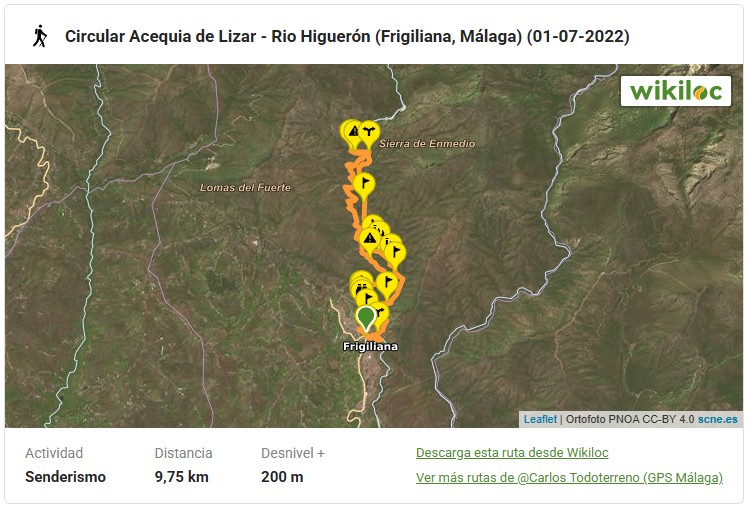747x505 pixels.
Task: Click the intersection waypoint marker at route top
Action: 369,131
